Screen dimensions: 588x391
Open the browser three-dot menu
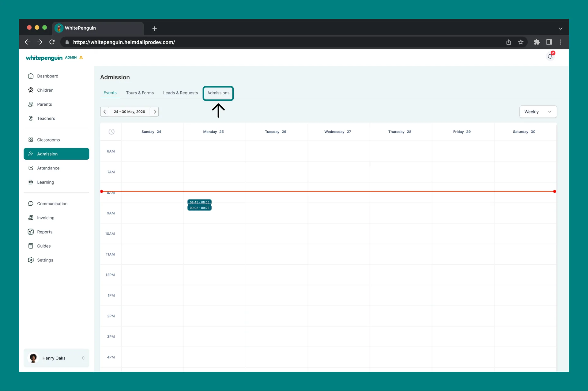pyautogui.click(x=561, y=42)
